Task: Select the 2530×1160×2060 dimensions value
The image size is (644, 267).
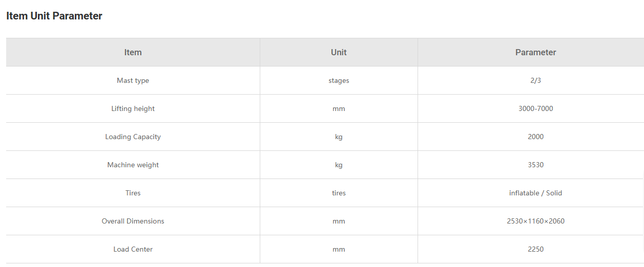Action: click(x=536, y=221)
